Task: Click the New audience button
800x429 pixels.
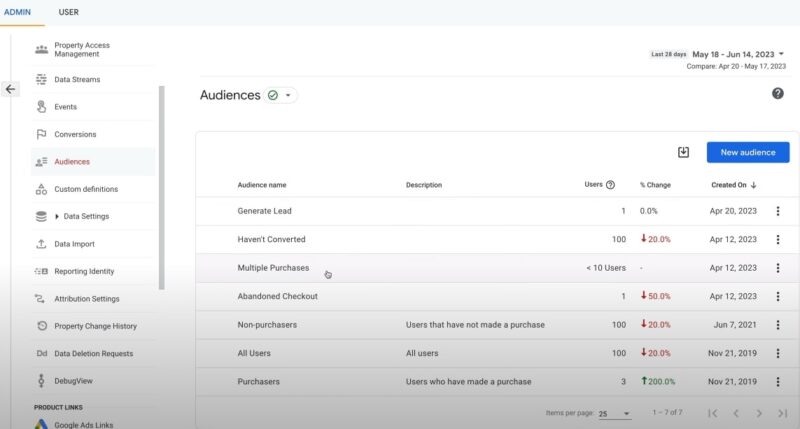Action: (748, 152)
